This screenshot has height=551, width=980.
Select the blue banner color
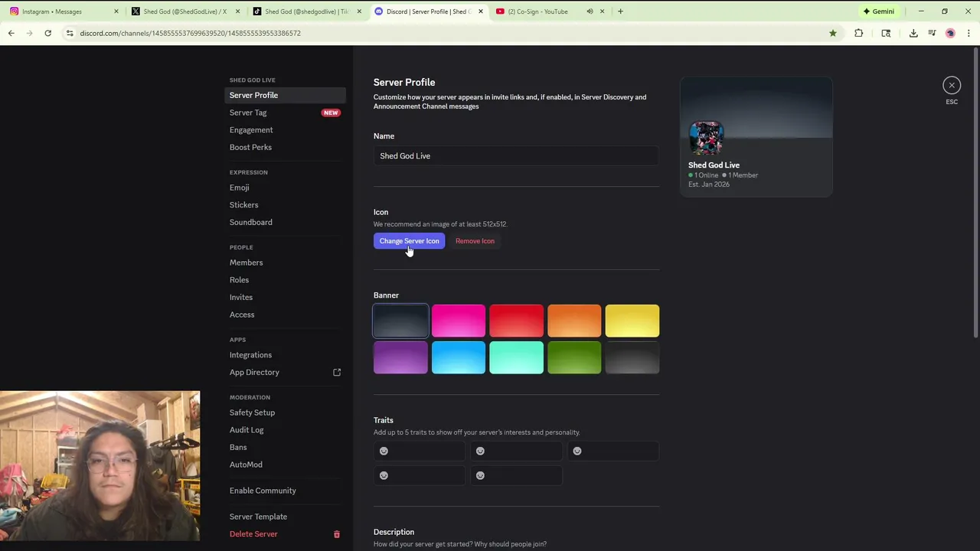pyautogui.click(x=459, y=357)
